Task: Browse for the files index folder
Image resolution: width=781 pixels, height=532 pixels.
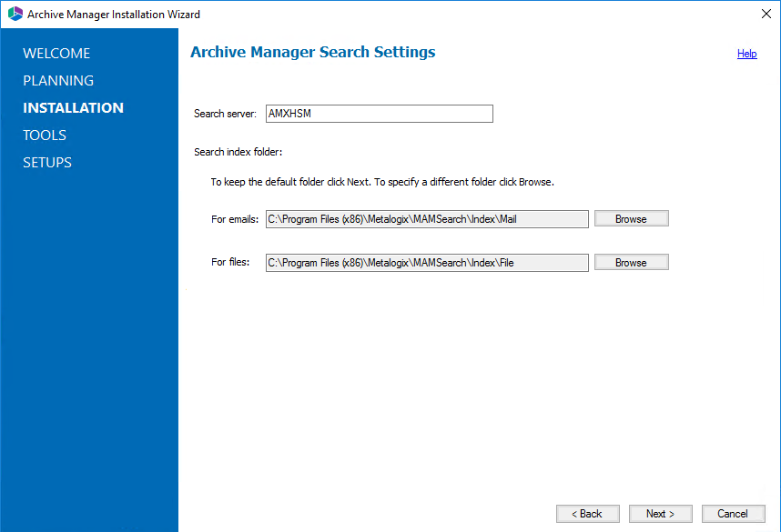Action: click(x=631, y=263)
